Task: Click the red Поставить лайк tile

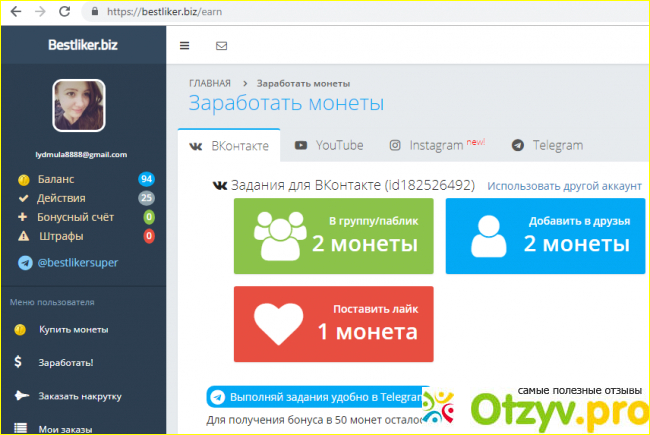Action: pyautogui.click(x=333, y=323)
